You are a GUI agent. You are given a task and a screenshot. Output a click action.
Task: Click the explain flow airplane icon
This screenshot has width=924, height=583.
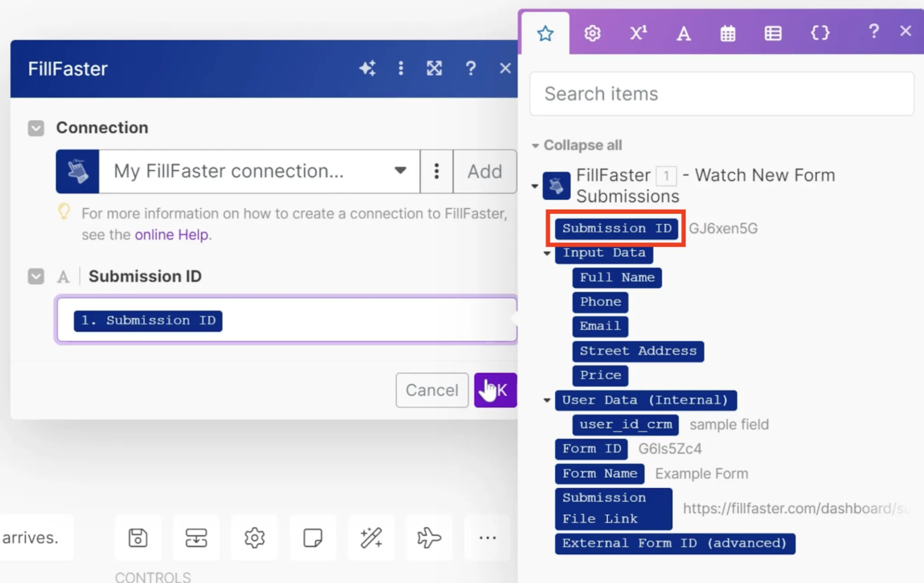pyautogui.click(x=429, y=537)
